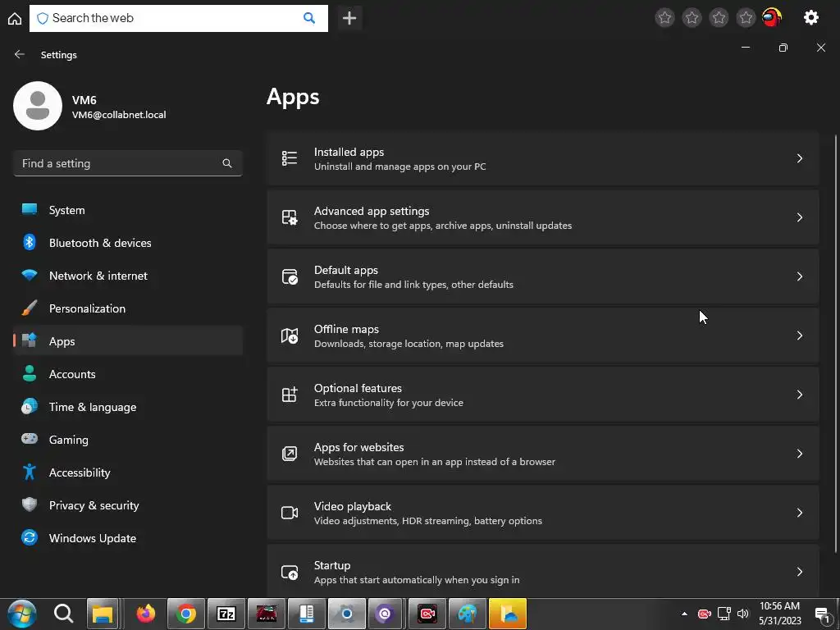Expand the Offline maps chevron
The width and height of the screenshot is (840, 630).
tap(799, 336)
